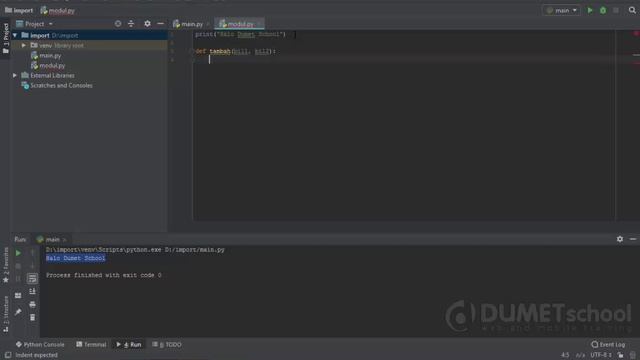Open Run panel settings gear
The width and height of the screenshot is (640, 360).
coord(620,239)
